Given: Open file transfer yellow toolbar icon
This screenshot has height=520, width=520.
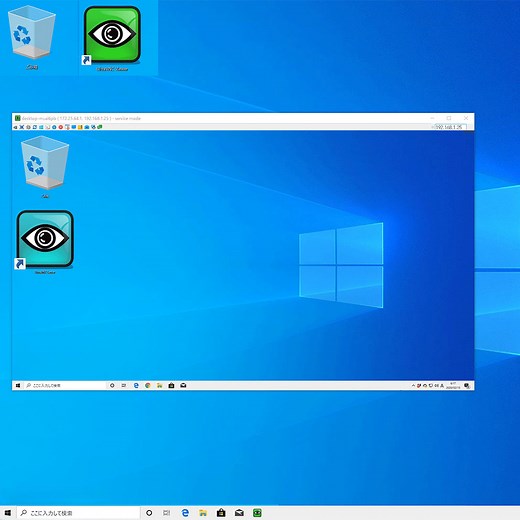Looking at the screenshot, I should [80, 127].
